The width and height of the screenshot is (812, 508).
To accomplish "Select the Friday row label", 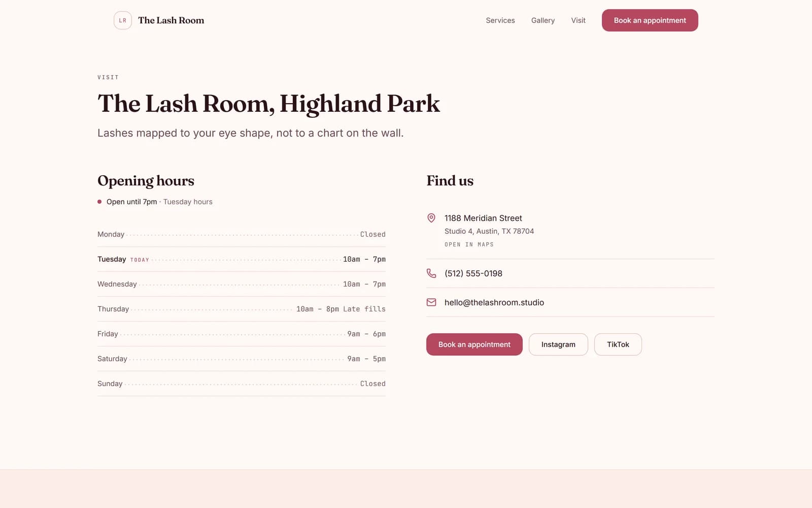I will (108, 334).
